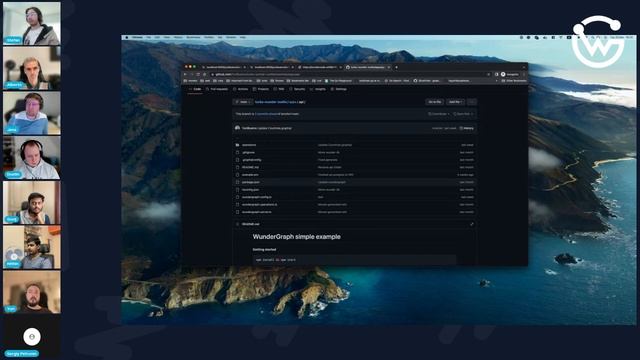Select the Sergiy Petrunin avatar tile
This screenshot has width=640, height=360.
[x=31, y=337]
